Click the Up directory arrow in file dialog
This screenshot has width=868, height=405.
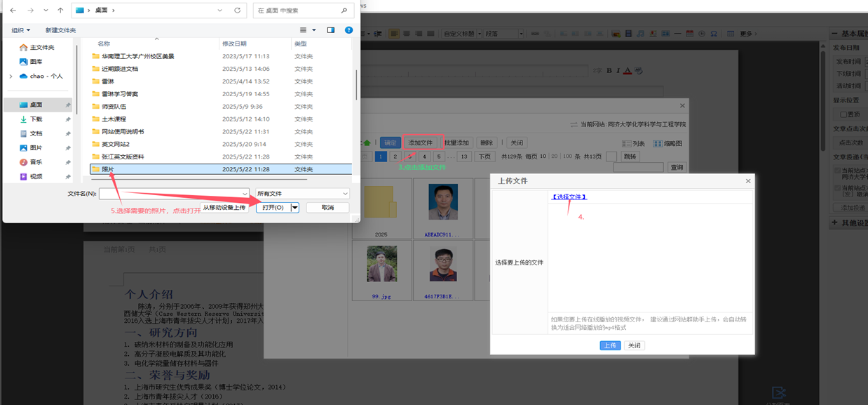60,11
